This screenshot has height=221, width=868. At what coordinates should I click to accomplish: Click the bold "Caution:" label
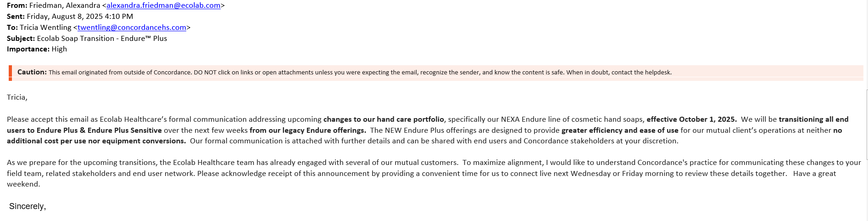tap(32, 72)
